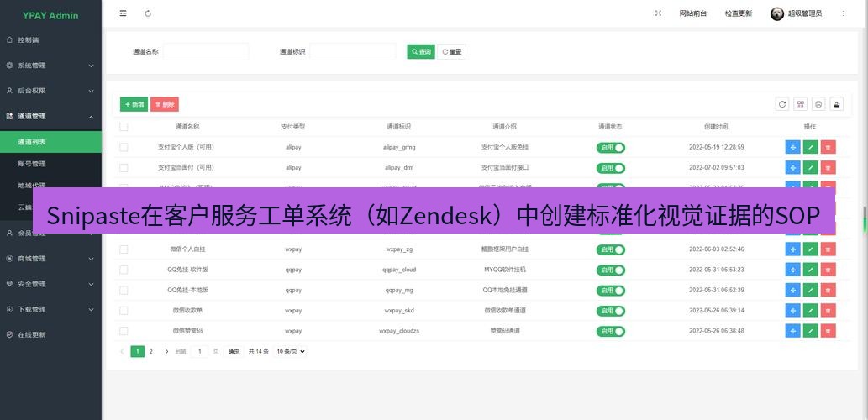Expand the 后台权限 sidebar menu
Screen dimensions: 868x420
[51, 91]
